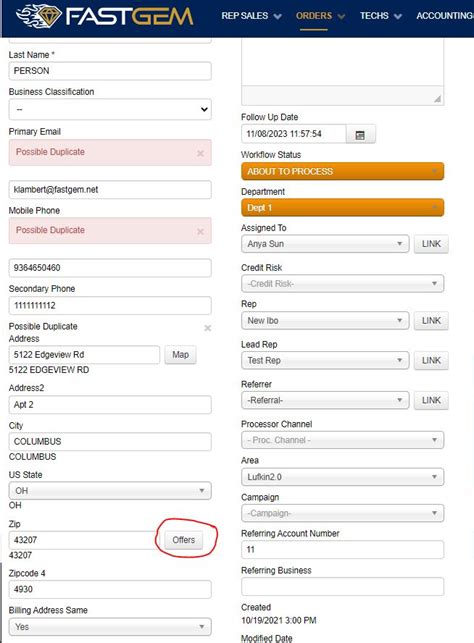Click LINK next to Lead Rep
Screen dimensions: 474x643
click(431, 360)
